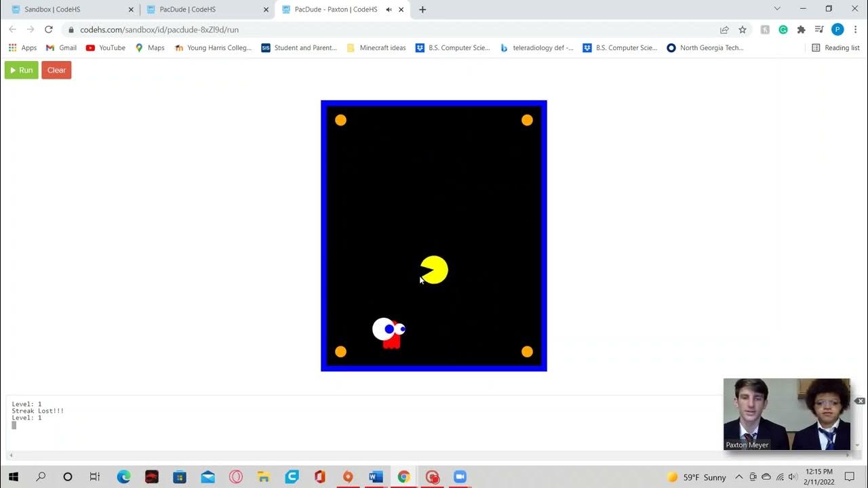The height and width of the screenshot is (488, 868).
Task: Close the PacDude - Paxton tab
Action: [x=401, y=9]
